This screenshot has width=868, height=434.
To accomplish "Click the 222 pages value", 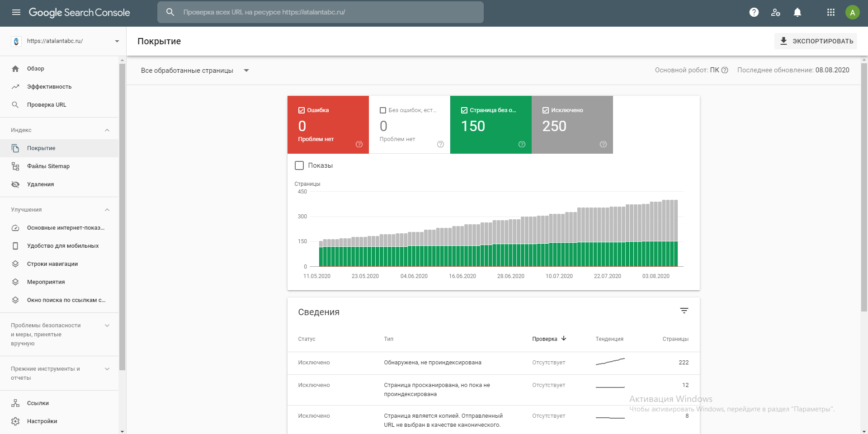I will coord(684,363).
